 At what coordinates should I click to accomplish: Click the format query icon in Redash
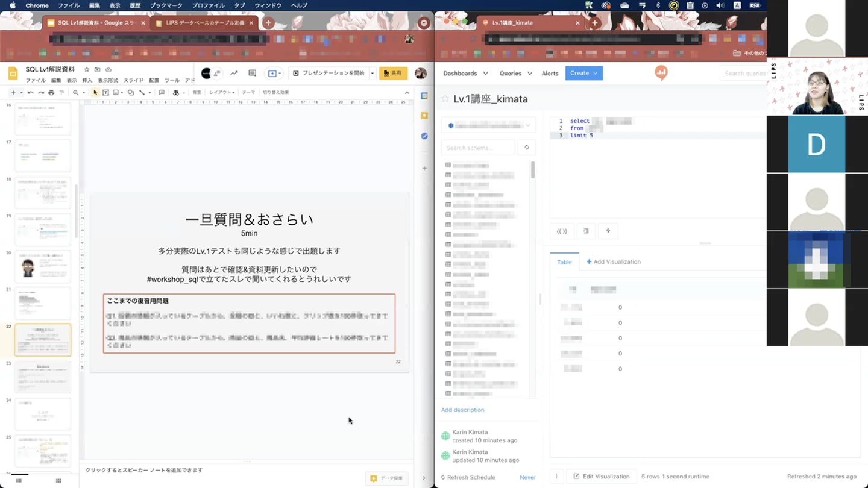point(586,231)
